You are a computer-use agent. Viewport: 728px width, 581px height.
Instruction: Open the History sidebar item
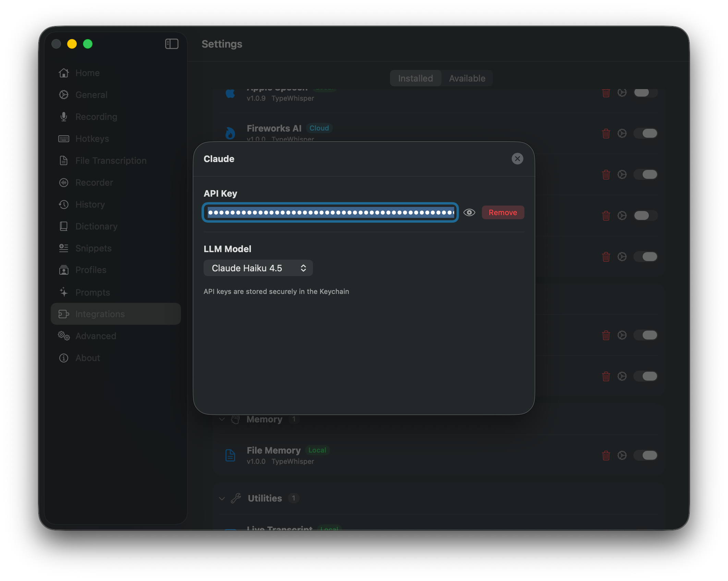pyautogui.click(x=90, y=205)
